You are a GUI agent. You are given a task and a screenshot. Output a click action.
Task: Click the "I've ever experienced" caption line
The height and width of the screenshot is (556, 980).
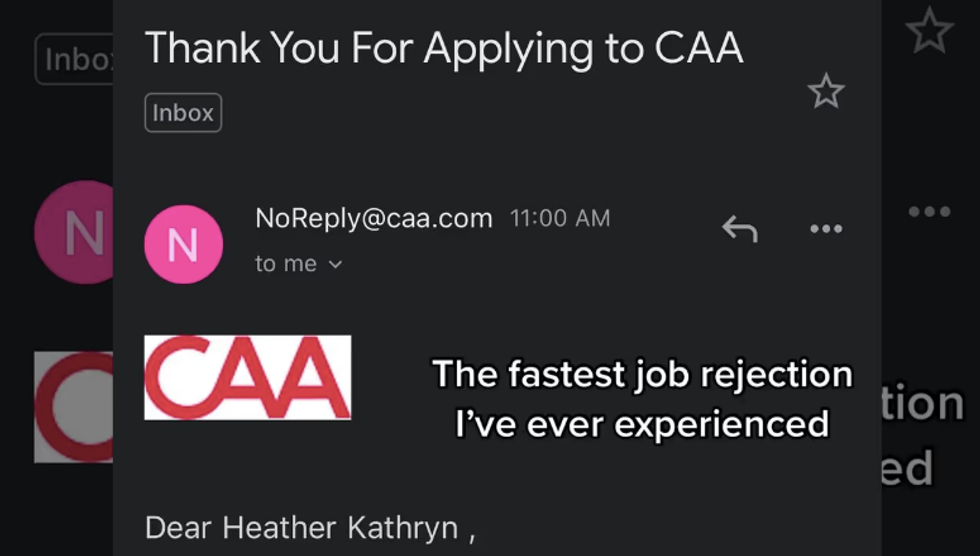[642, 424]
